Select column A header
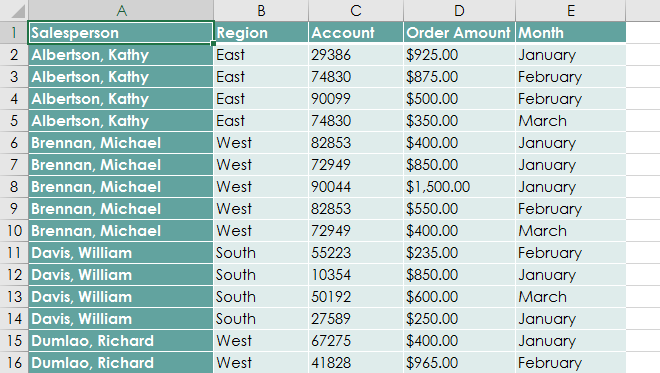This screenshot has height=373, width=660. (121, 11)
